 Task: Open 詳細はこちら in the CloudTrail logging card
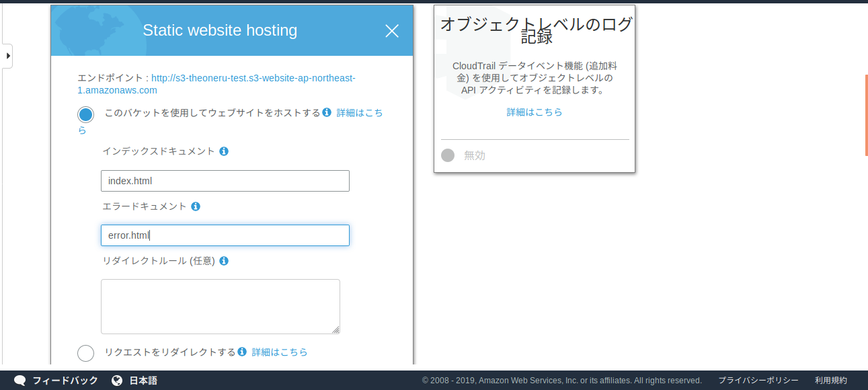[535, 112]
